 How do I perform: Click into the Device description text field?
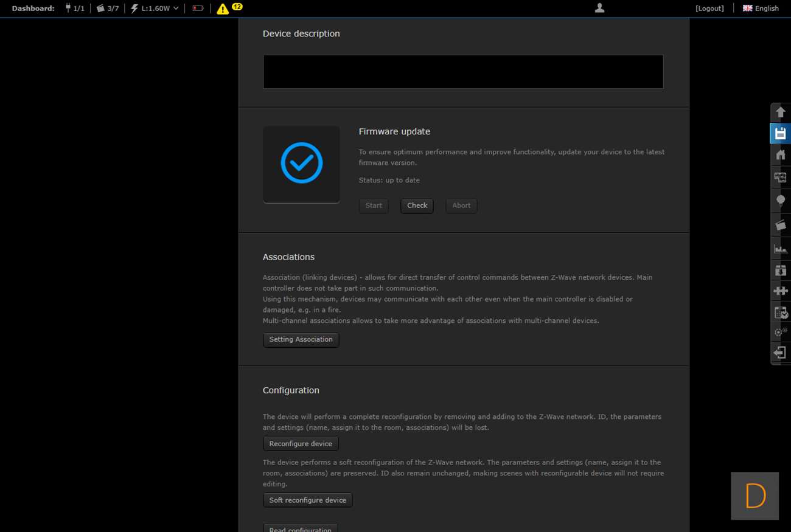pos(463,72)
